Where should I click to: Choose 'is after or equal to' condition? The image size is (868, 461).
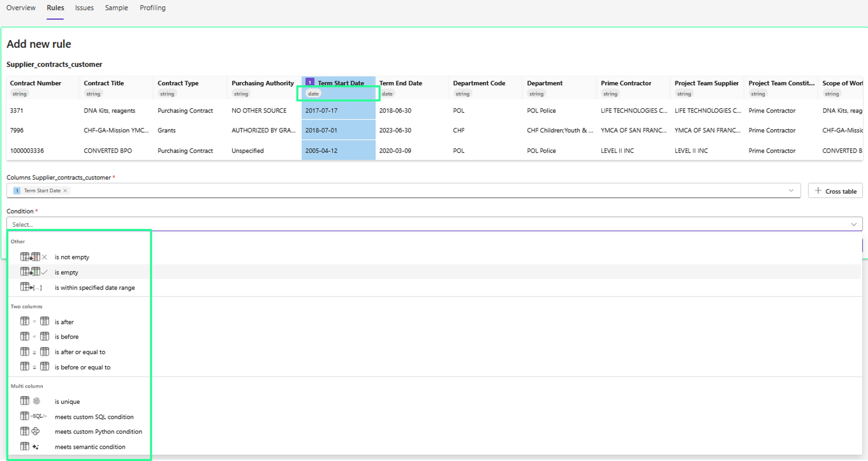pos(80,352)
